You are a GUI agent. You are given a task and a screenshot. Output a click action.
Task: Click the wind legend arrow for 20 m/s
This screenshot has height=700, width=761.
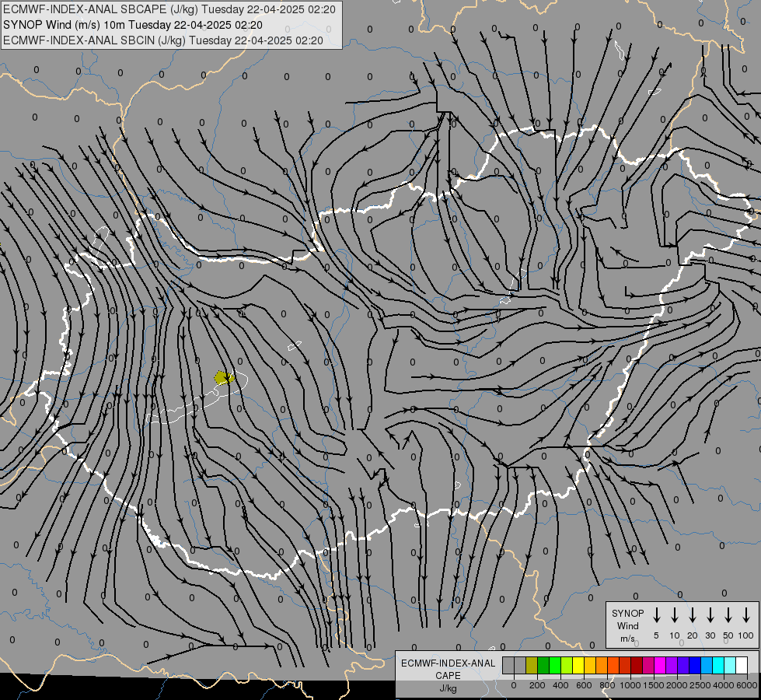693,615
